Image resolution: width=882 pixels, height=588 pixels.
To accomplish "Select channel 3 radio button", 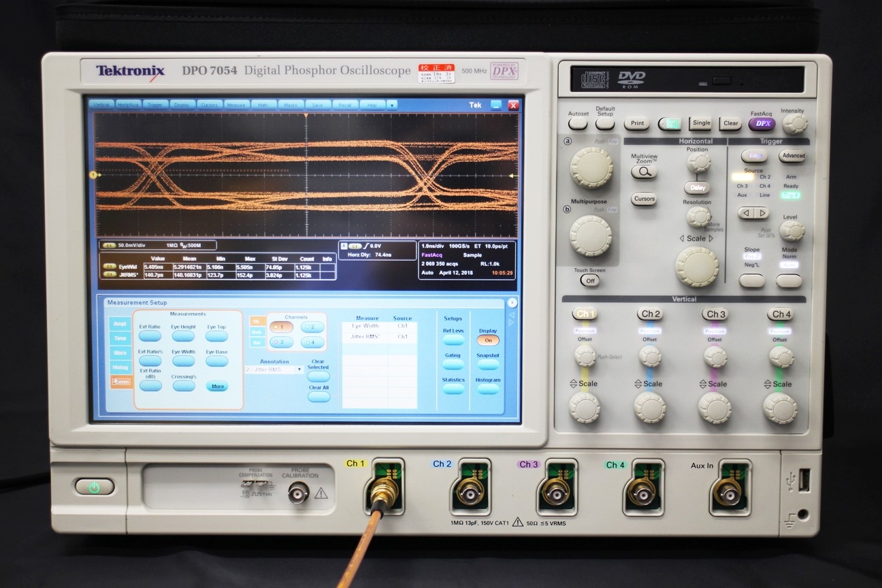I will pos(282,342).
